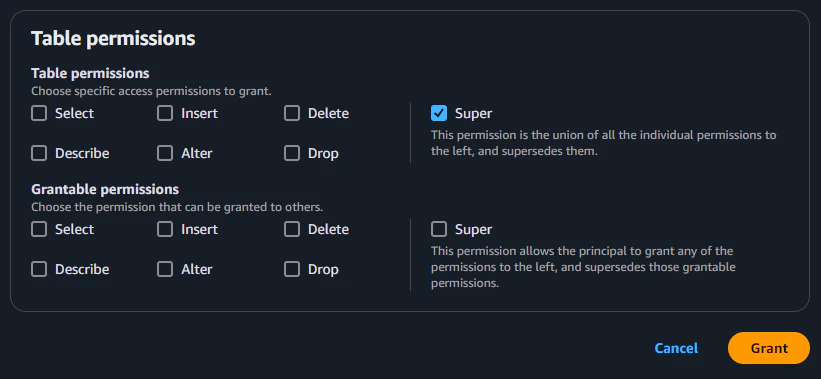Enable the Select table permission checkbox
This screenshot has height=379, width=821.
(x=39, y=113)
